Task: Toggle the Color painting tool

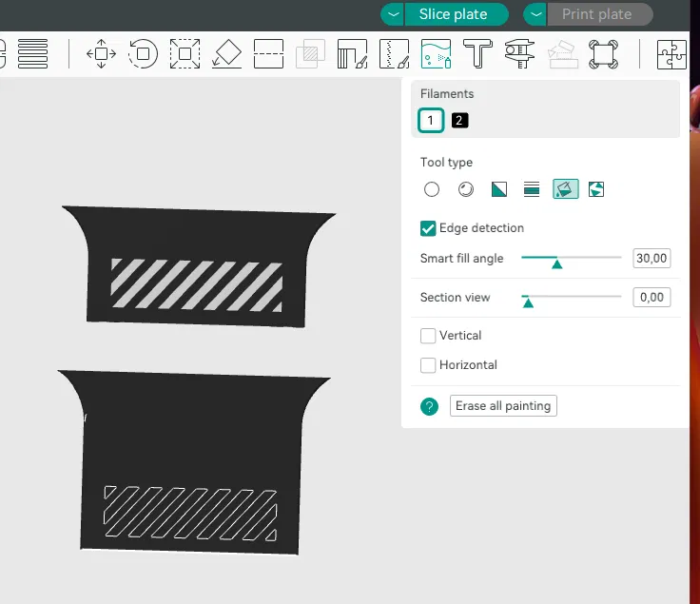Action: click(x=437, y=54)
